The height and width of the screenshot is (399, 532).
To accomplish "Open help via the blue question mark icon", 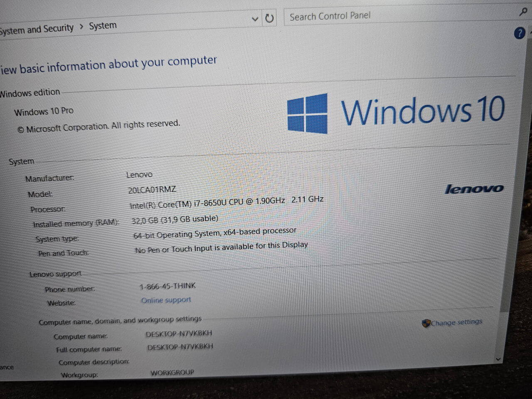I will pos(520,33).
